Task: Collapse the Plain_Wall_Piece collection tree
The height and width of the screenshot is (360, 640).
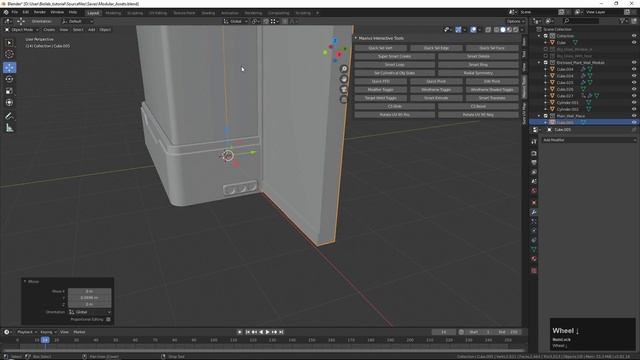Action: point(540,116)
